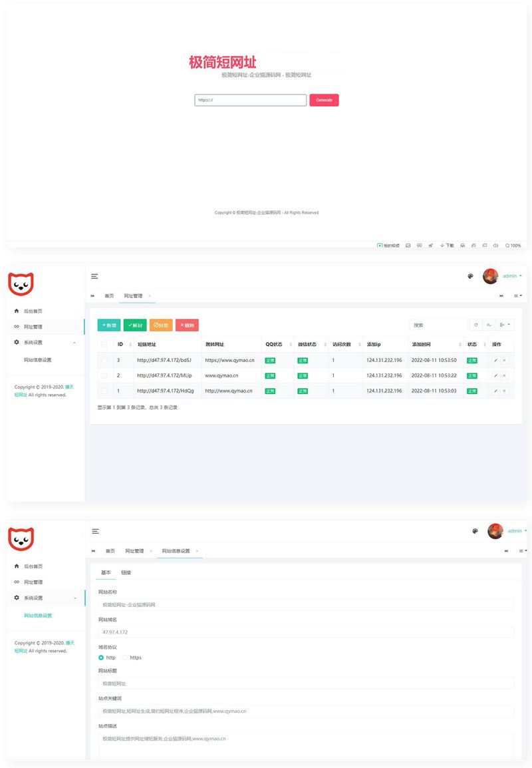Open the column display dropdown beside the search box
The width and height of the screenshot is (532, 768).
tap(506, 325)
